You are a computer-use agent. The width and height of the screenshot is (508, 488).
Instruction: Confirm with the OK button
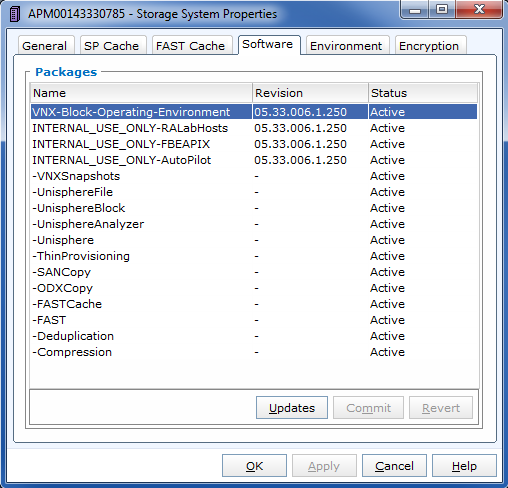pyautogui.click(x=254, y=465)
